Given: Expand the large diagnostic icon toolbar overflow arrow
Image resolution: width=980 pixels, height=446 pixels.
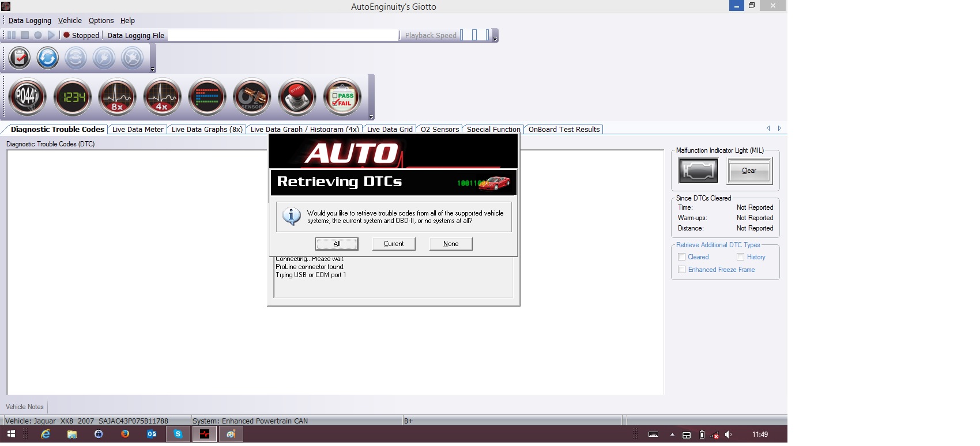Looking at the screenshot, I should point(371,116).
